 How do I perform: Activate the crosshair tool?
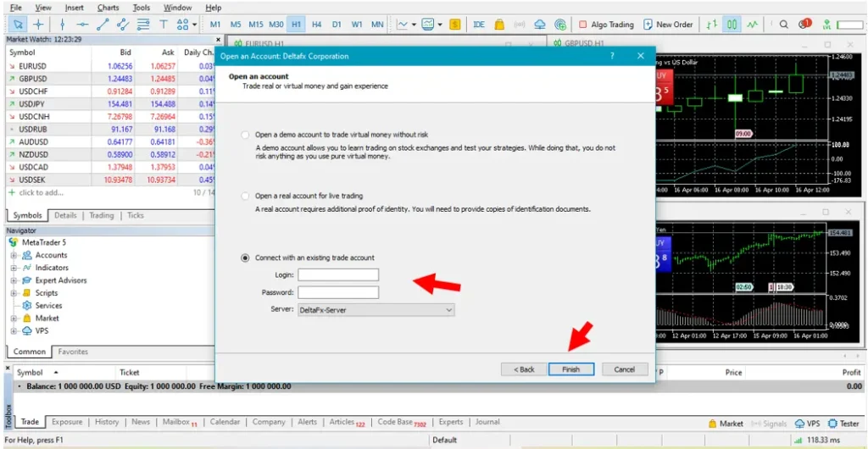(38, 25)
